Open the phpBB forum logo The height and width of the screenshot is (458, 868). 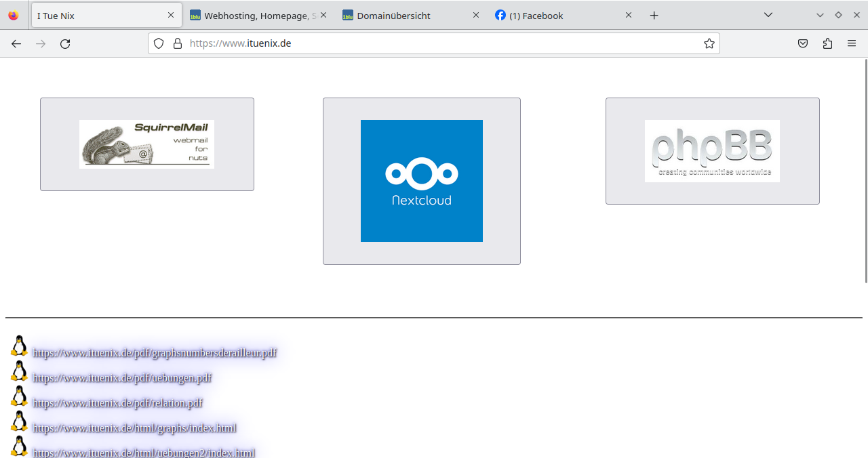click(x=712, y=151)
